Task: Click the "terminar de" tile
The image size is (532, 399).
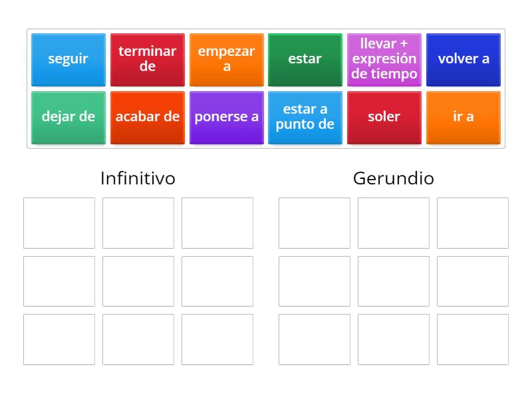Action: 147,59
